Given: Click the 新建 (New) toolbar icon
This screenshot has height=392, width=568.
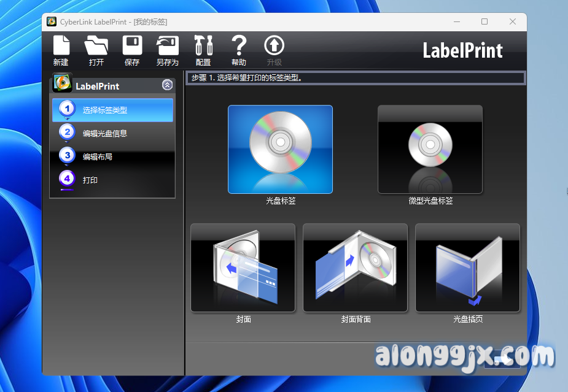Looking at the screenshot, I should [61, 47].
